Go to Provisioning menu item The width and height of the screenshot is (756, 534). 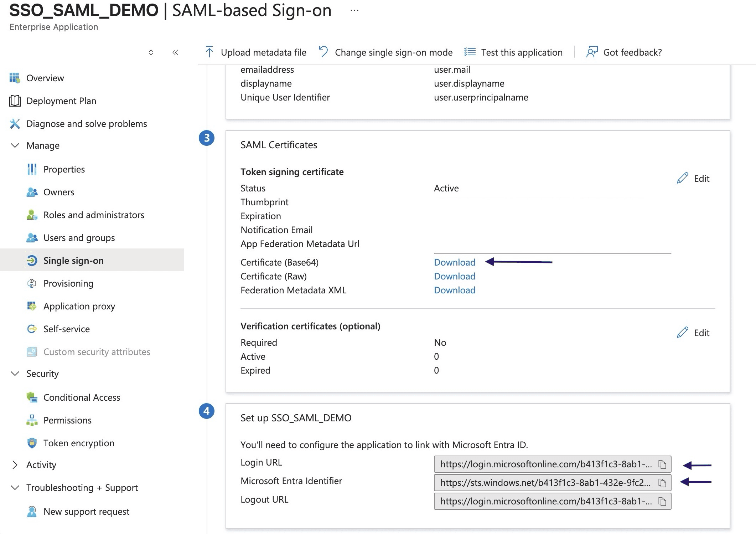pyautogui.click(x=68, y=283)
